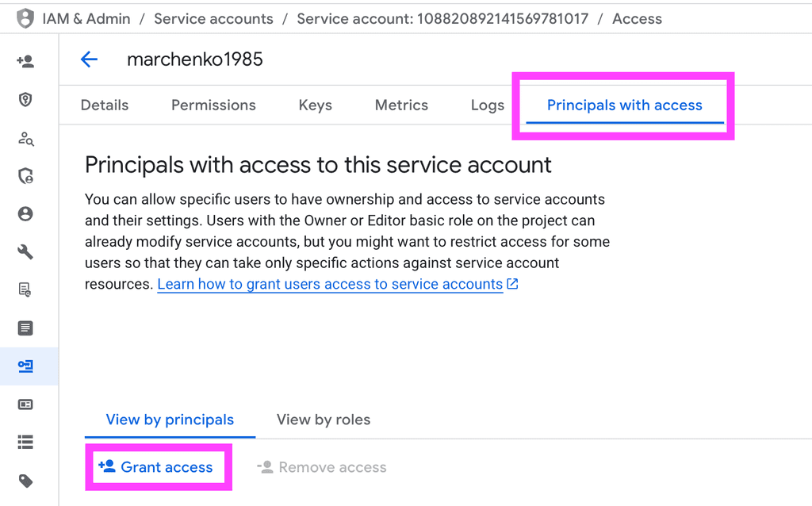Switch to the Details tab
812x506 pixels.
[x=105, y=105]
